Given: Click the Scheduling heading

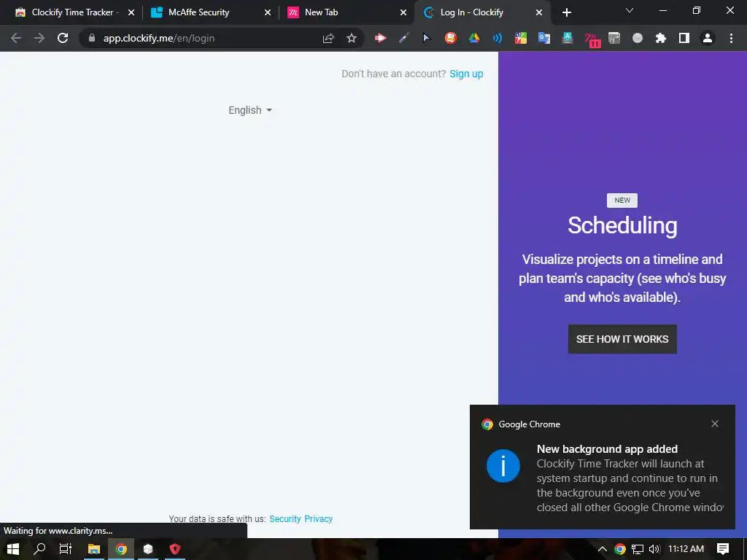Looking at the screenshot, I should tap(622, 225).
